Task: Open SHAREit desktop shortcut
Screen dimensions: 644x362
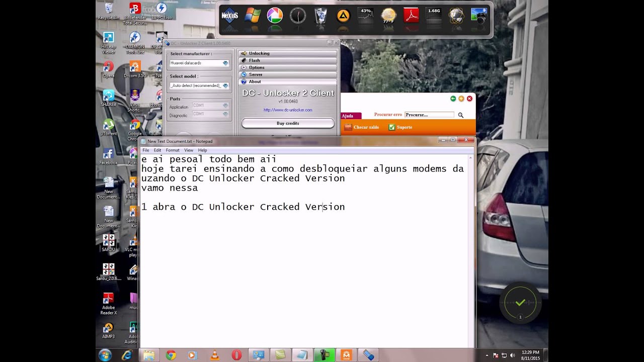Action: click(108, 99)
